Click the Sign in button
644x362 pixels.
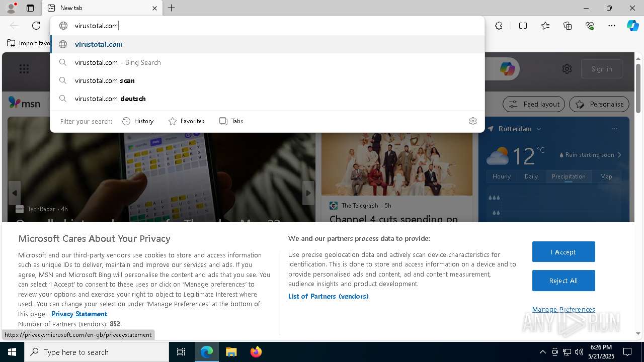[602, 69]
